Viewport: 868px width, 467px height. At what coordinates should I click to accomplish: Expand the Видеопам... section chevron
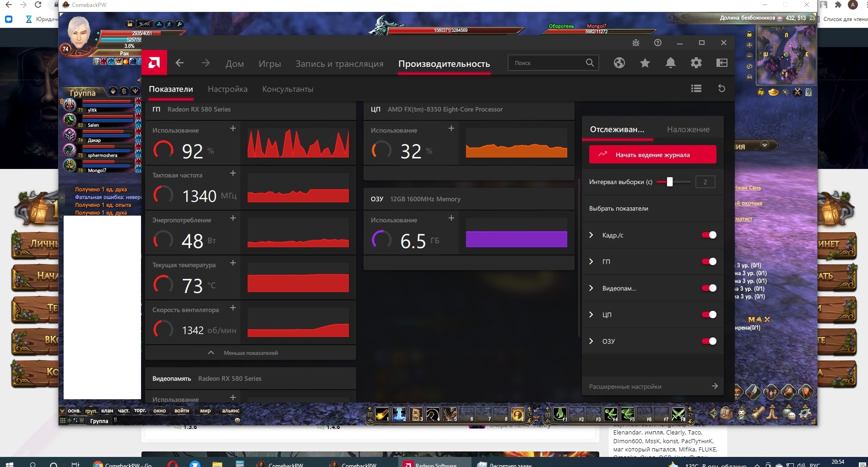[x=591, y=288]
